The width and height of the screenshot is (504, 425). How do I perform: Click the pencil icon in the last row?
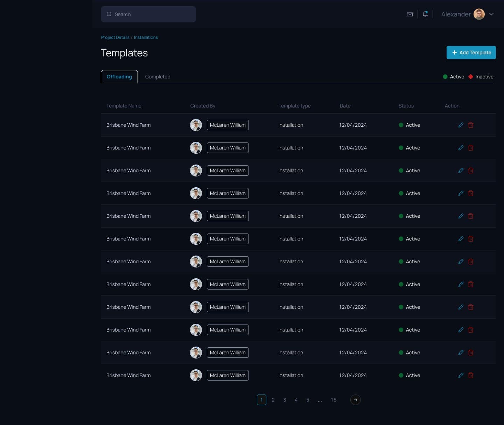pos(461,375)
